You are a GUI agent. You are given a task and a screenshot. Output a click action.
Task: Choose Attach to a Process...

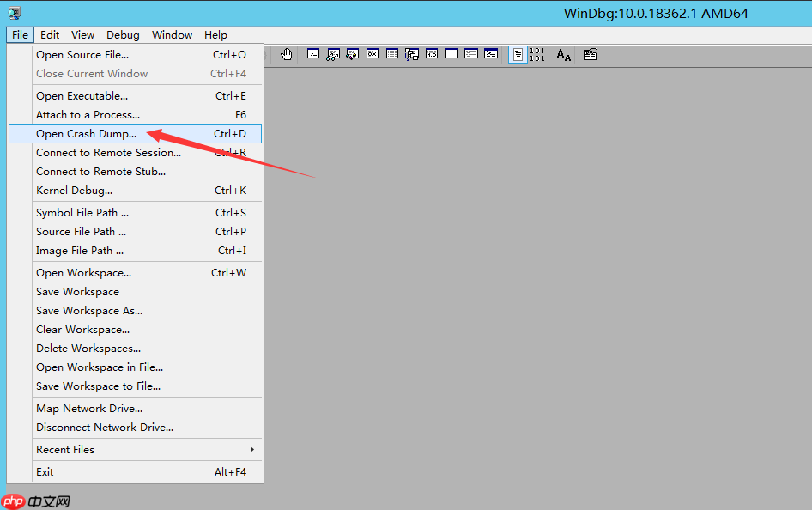point(135,115)
